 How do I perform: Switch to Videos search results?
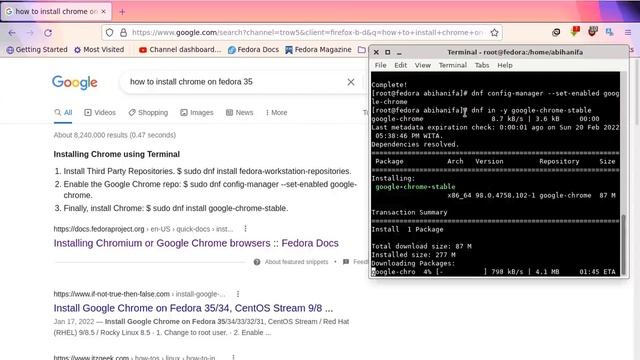coord(100,112)
